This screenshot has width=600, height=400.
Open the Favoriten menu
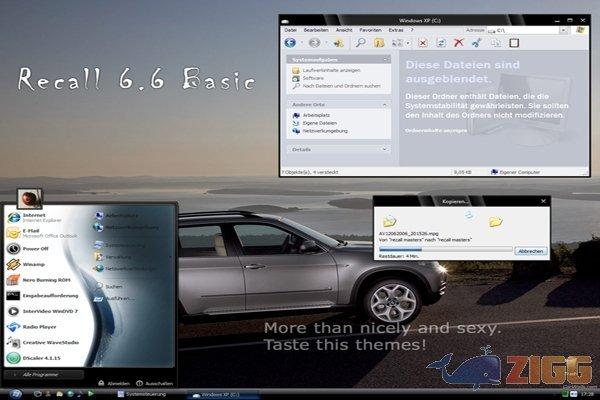pyautogui.click(x=371, y=30)
